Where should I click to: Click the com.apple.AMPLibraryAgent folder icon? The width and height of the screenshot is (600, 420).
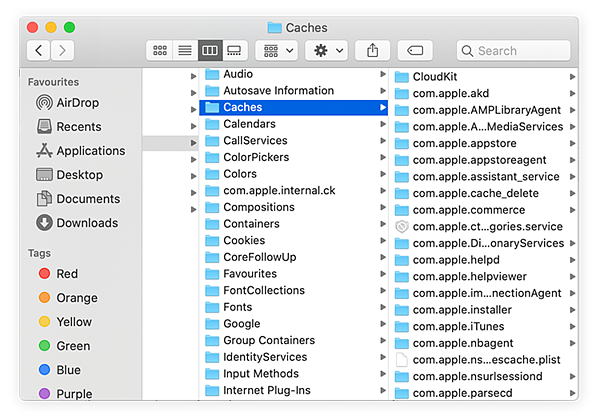coord(402,110)
